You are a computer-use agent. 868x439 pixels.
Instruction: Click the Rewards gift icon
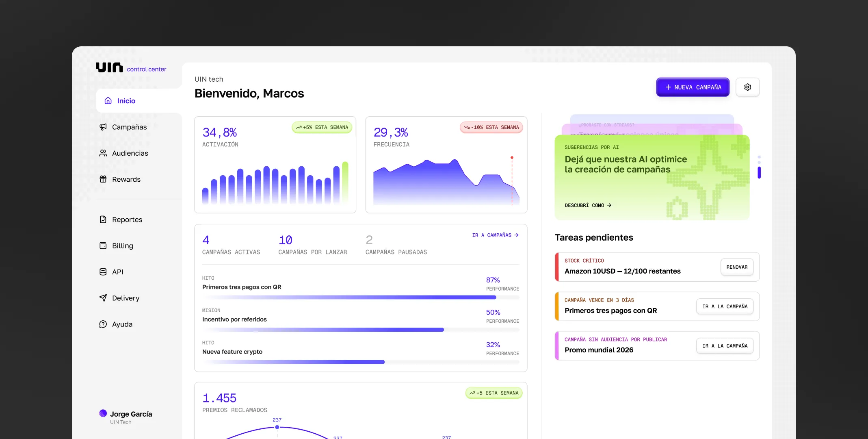(x=103, y=179)
